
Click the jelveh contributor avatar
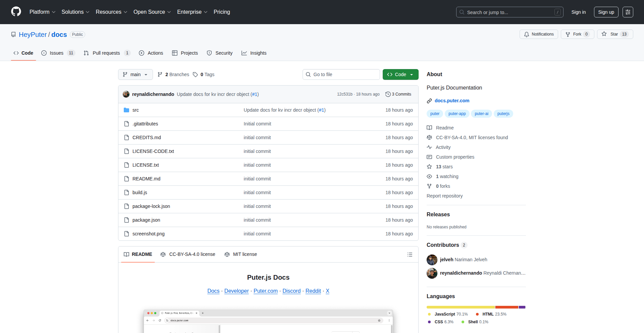click(432, 260)
